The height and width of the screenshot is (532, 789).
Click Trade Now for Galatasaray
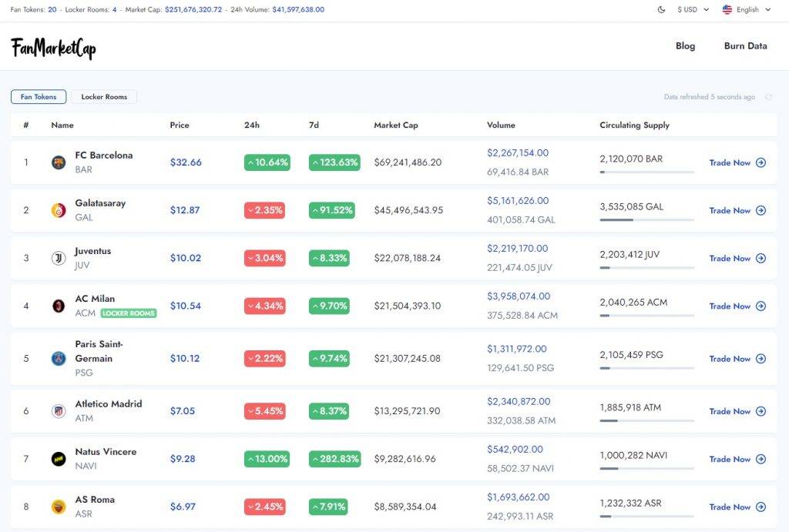point(737,210)
